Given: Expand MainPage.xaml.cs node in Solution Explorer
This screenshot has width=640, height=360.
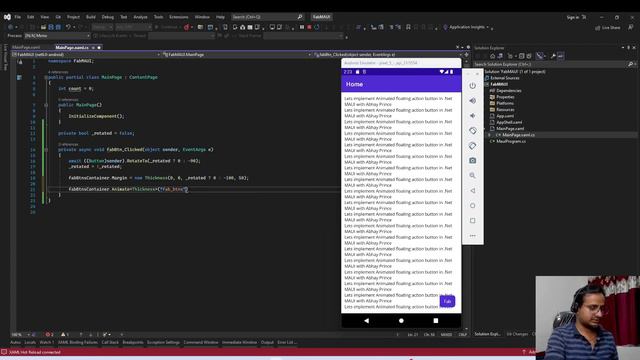Looking at the screenshot, I should coord(489,135).
